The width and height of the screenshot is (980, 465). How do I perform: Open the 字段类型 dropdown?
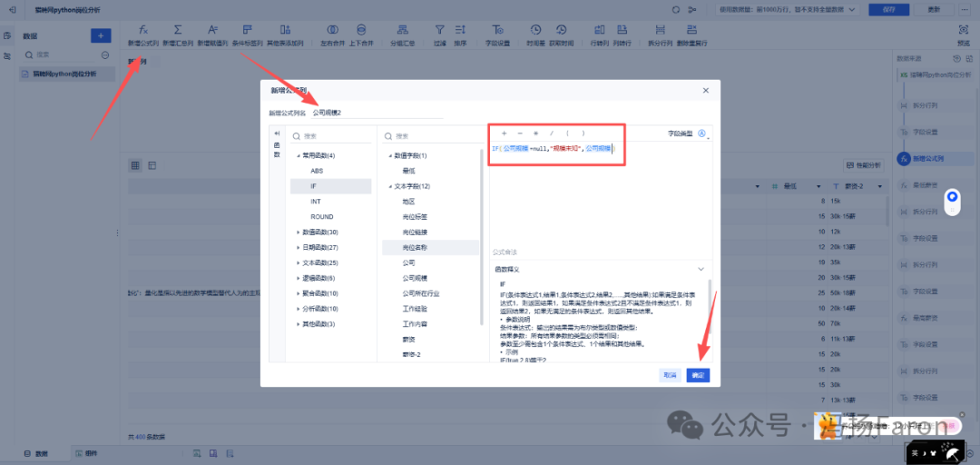click(x=703, y=134)
